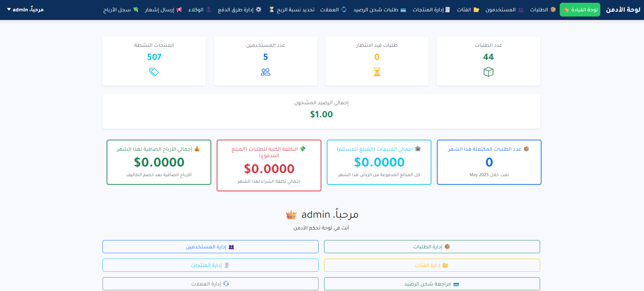Go to المستخدمون in the navbar
Viewport: 644px width, 291px height.
(504, 10)
